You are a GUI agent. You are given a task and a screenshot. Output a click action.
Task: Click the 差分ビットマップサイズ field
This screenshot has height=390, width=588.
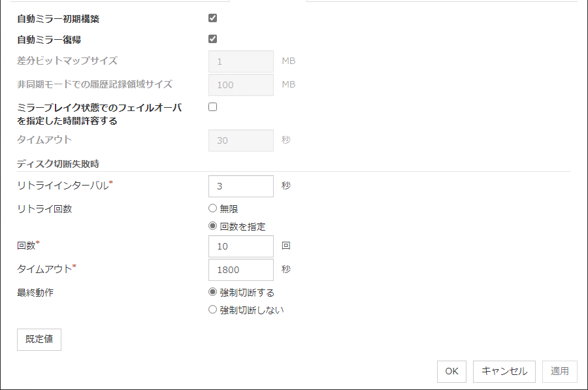(x=240, y=61)
